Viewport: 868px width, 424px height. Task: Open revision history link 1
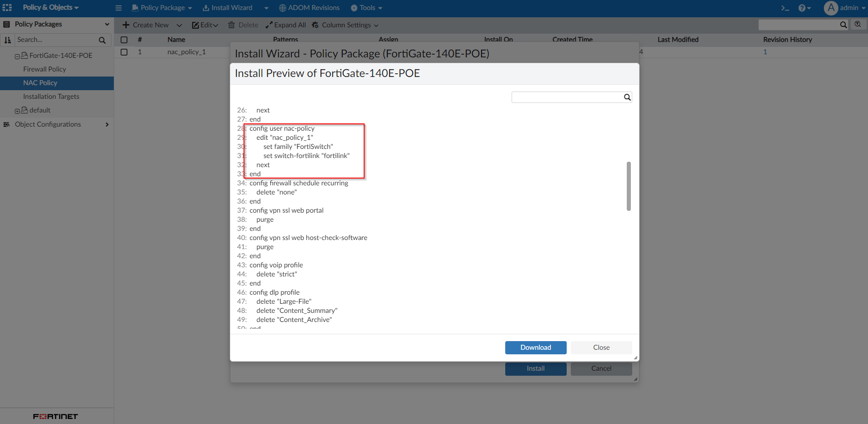[765, 52]
